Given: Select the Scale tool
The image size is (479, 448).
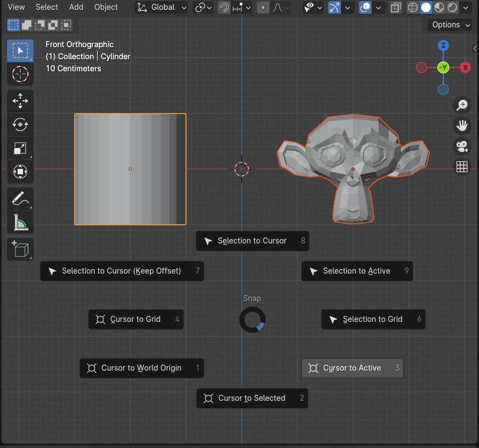Looking at the screenshot, I should tap(20, 149).
